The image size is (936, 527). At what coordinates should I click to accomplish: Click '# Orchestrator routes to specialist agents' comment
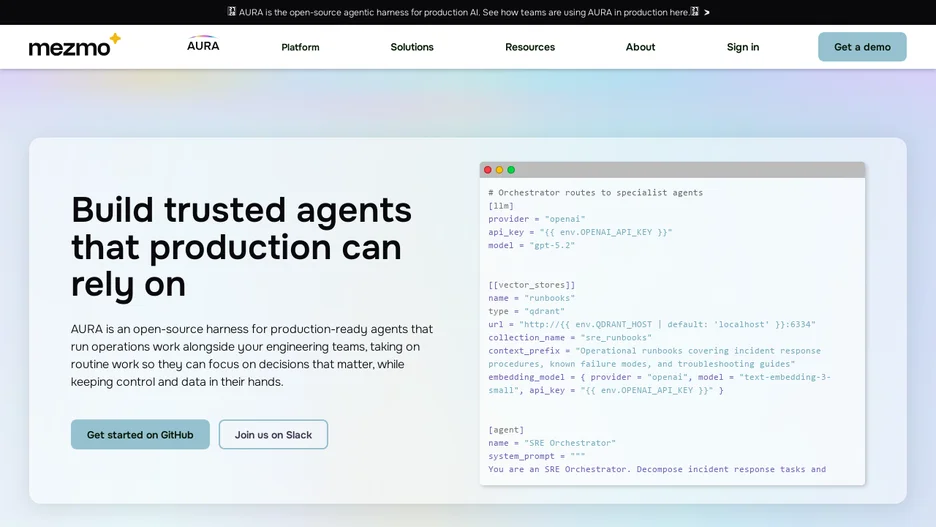595,193
